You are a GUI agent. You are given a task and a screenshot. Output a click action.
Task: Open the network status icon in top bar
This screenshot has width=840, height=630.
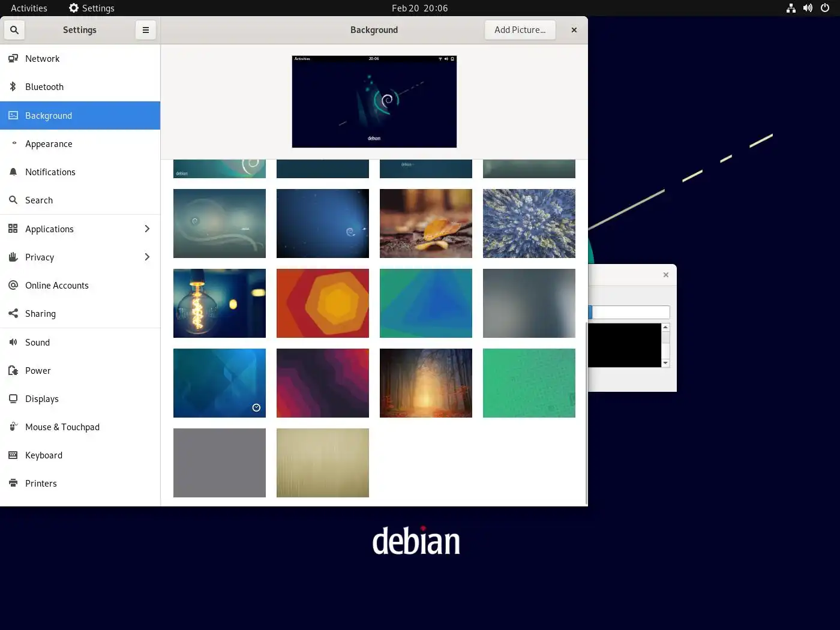pos(791,8)
